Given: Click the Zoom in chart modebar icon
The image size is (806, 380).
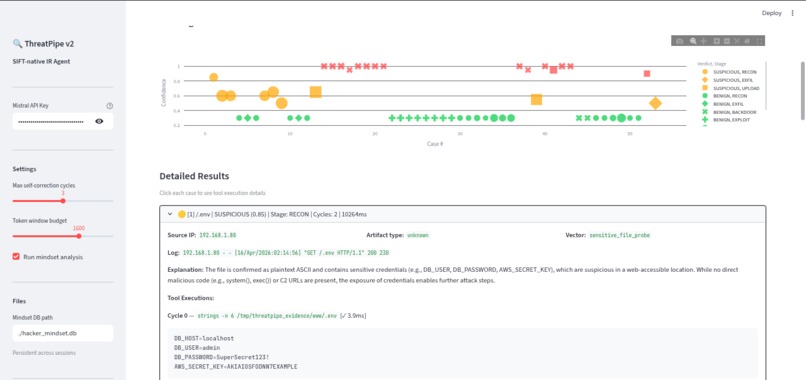Looking at the screenshot, I should pos(717,41).
